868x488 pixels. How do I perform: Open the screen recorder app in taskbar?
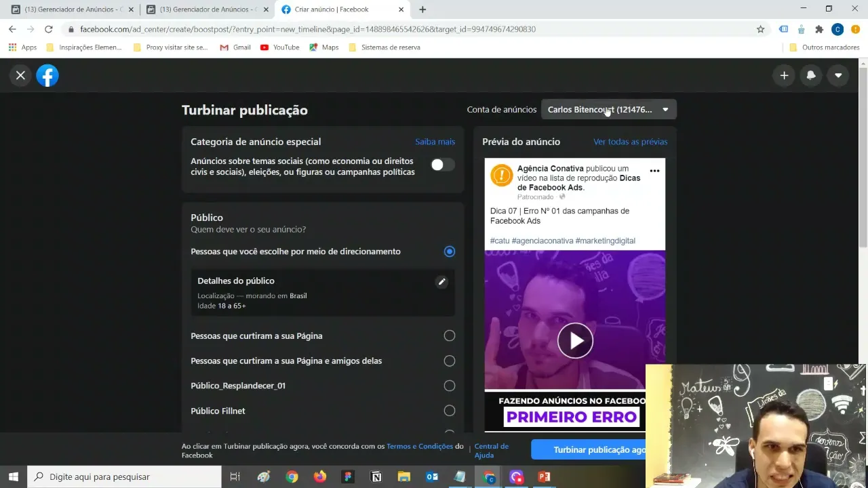[516, 476]
